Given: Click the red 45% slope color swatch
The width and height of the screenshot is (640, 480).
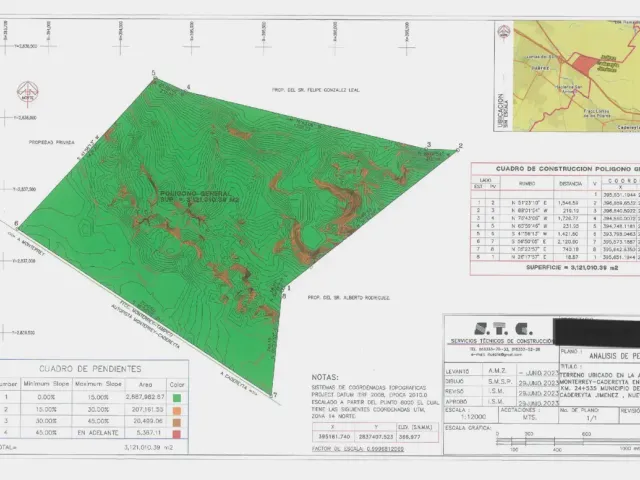Looking at the screenshot, I should 177,433.
